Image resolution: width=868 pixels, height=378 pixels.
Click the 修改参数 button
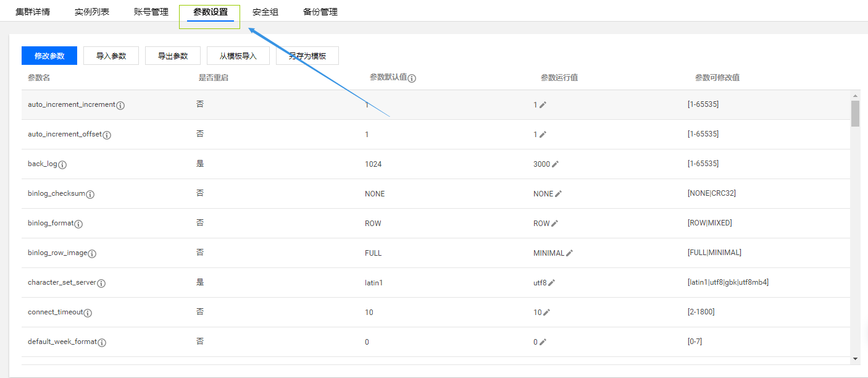pyautogui.click(x=49, y=56)
